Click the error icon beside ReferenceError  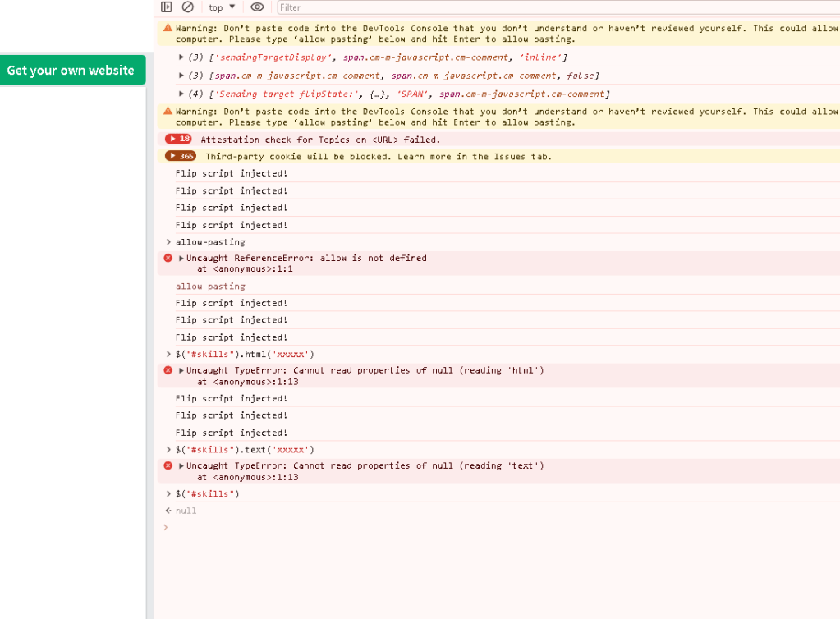point(168,258)
